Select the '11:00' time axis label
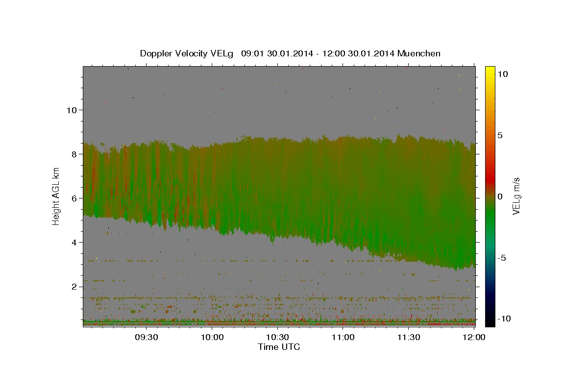The height and width of the screenshot is (392, 588). coord(343,337)
